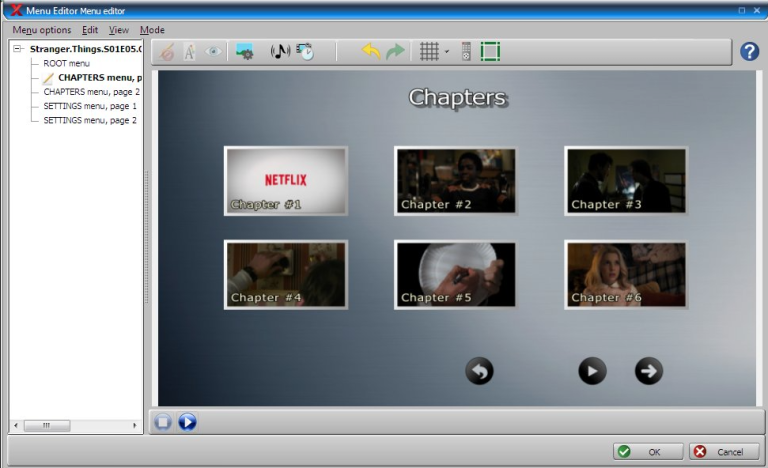Open the Menu options menu

click(x=42, y=30)
